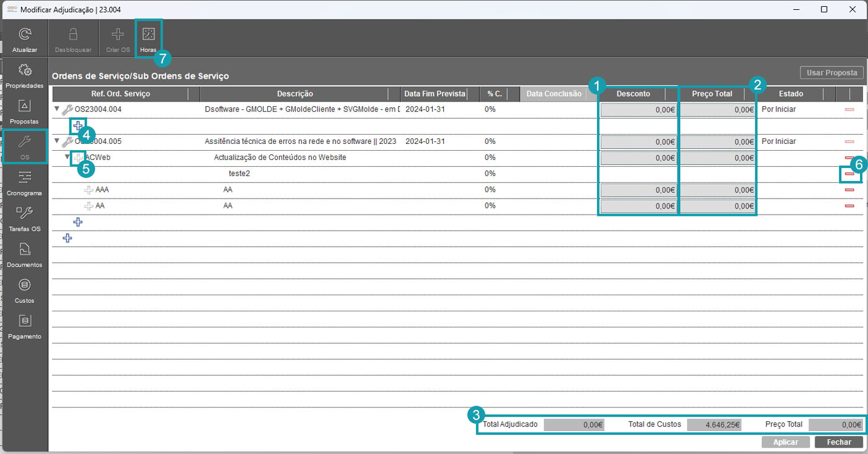The height and width of the screenshot is (454, 868).
Task: Click the blue plus below the second AA row
Action: tap(77, 222)
